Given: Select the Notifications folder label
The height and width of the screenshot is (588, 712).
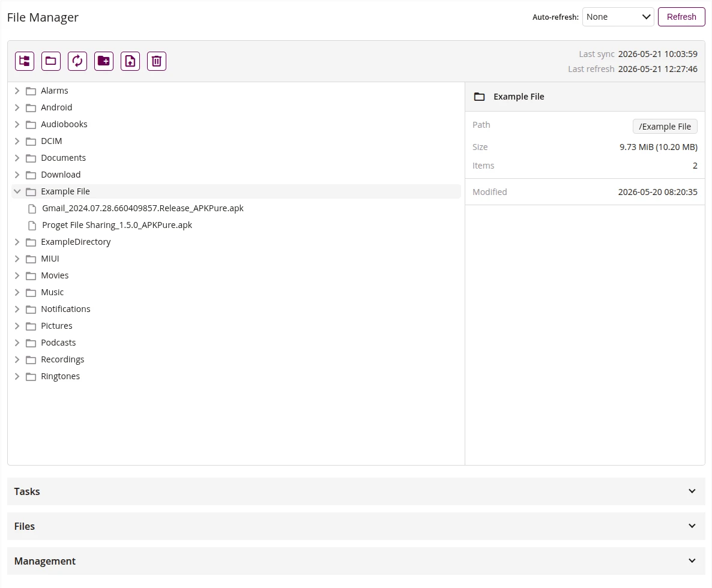Looking at the screenshot, I should point(65,309).
